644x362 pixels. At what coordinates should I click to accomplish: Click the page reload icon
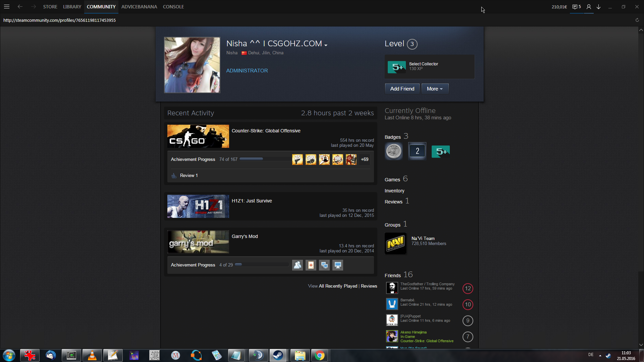(637, 20)
